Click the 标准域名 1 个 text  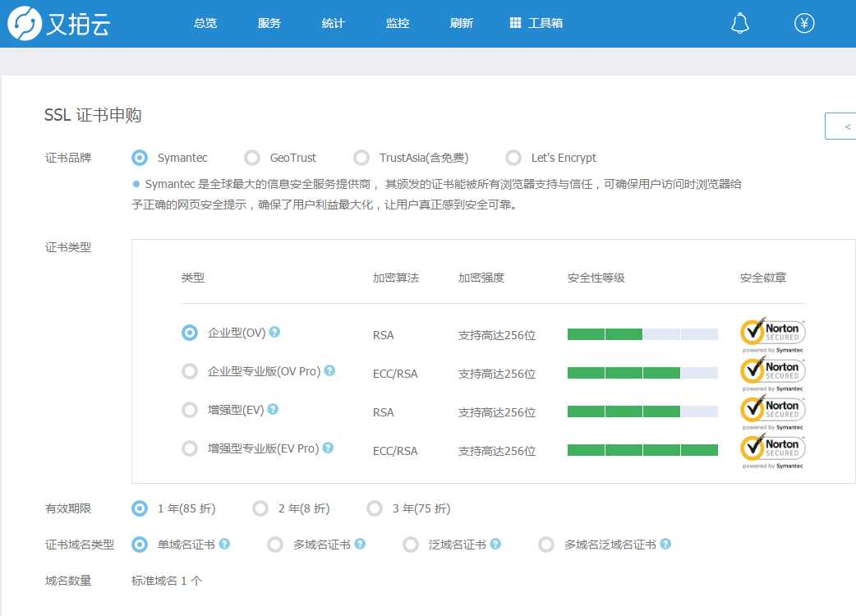point(167,581)
